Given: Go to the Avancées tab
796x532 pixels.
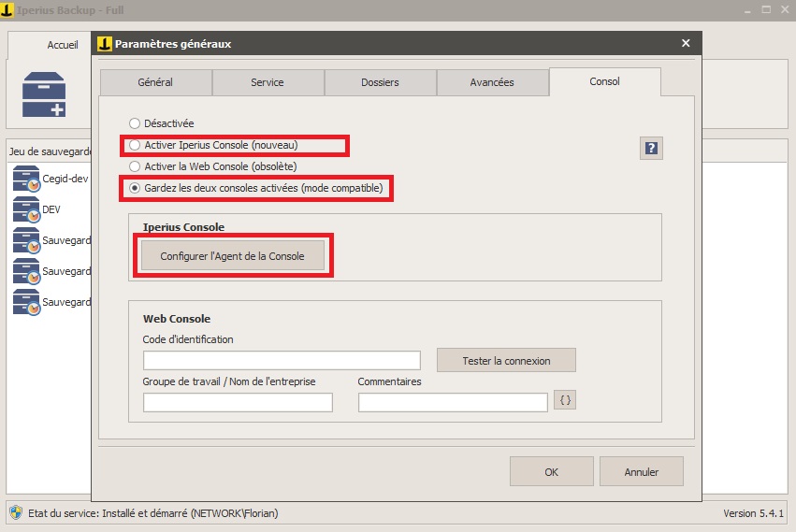Looking at the screenshot, I should click(492, 82).
